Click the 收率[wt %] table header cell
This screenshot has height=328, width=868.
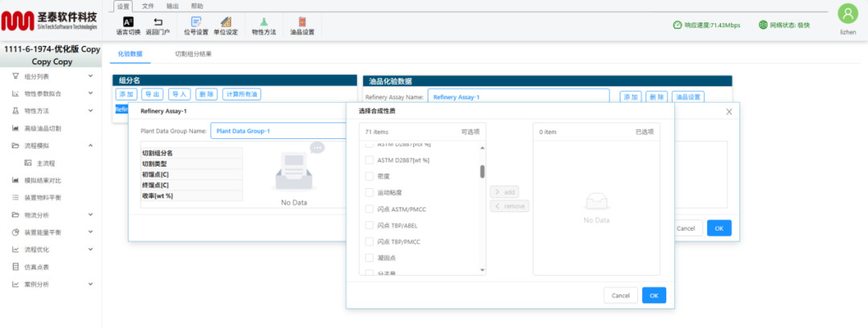point(191,195)
